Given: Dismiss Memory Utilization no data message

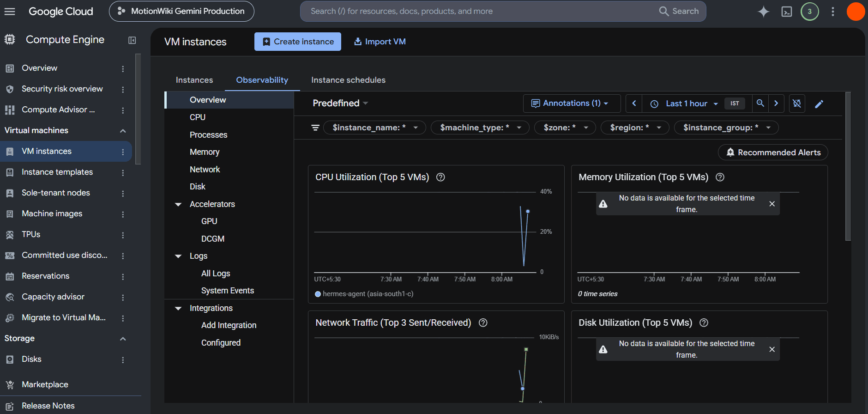Looking at the screenshot, I should [x=772, y=204].
